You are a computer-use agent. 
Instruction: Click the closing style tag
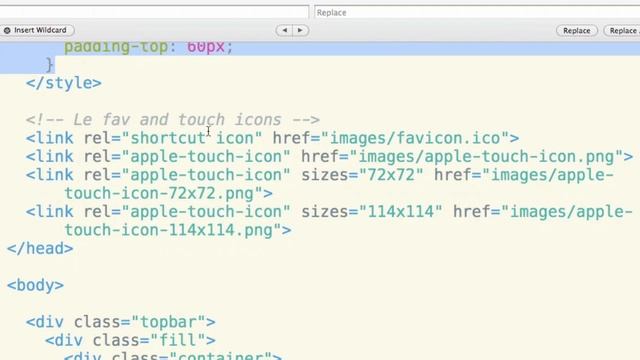pos(64,83)
